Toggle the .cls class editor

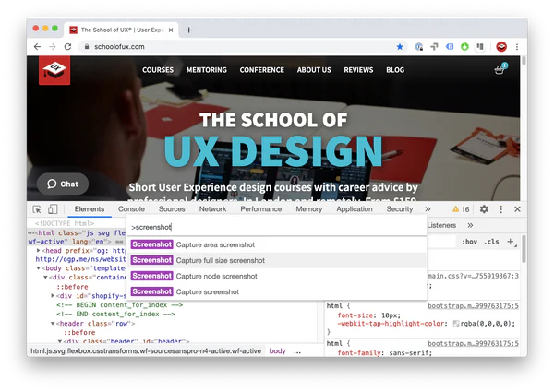pos(491,242)
